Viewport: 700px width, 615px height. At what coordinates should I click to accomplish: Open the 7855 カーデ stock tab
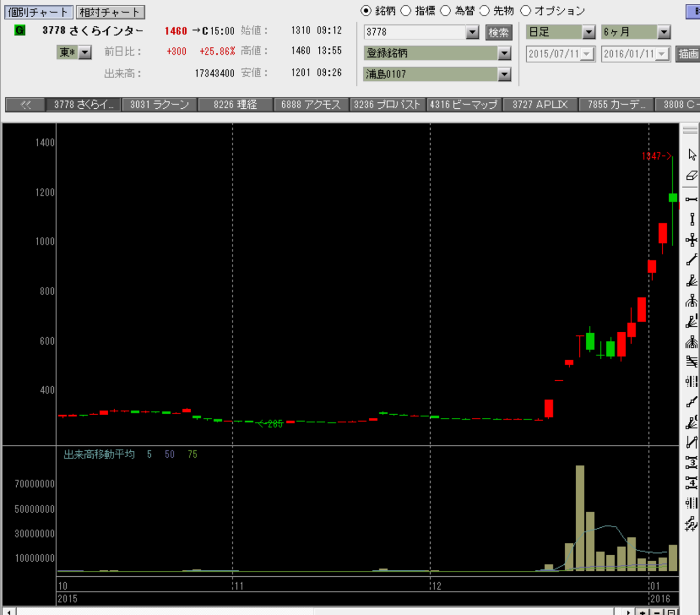coord(617,104)
